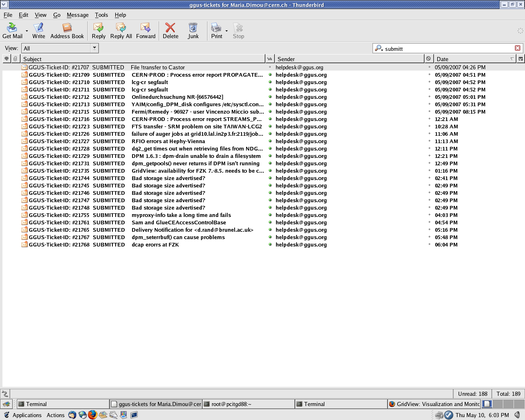This screenshot has height=420, width=525.
Task: Print the selected message
Action: [216, 31]
